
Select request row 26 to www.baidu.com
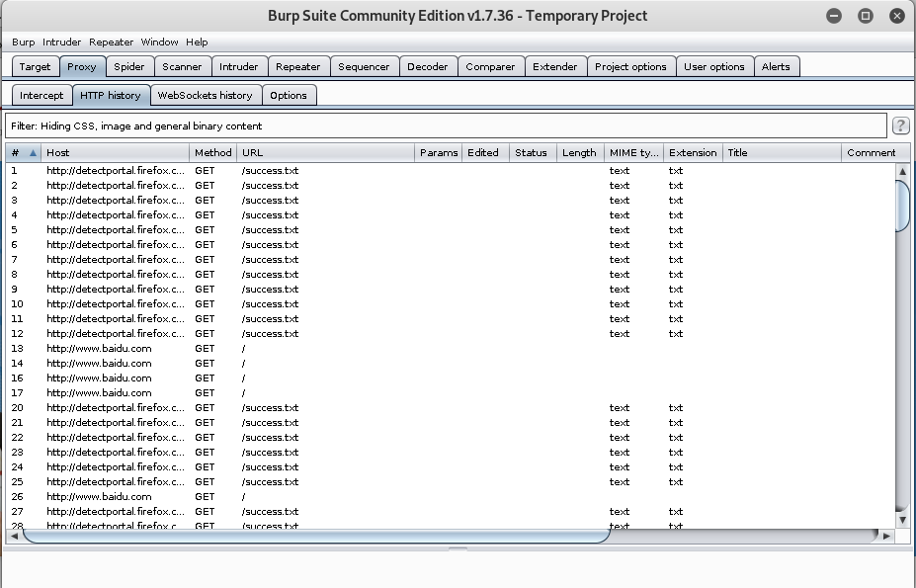[451, 497]
